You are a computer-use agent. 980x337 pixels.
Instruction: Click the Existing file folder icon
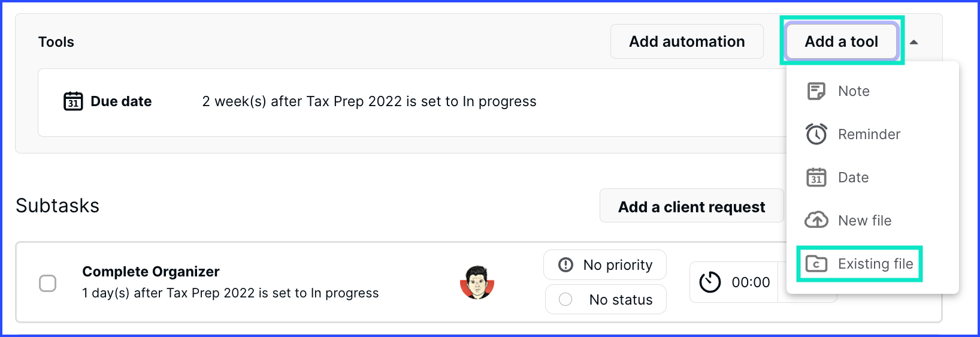[816, 264]
